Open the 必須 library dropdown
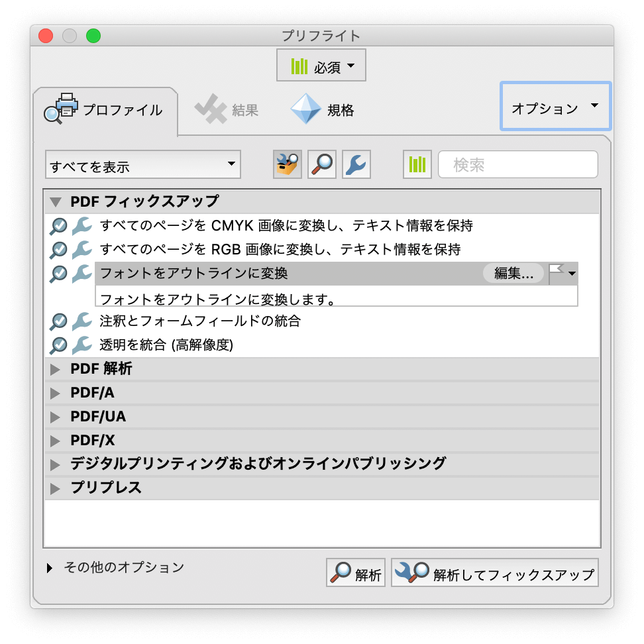Image resolution: width=644 pixels, height=644 pixels. (x=321, y=66)
